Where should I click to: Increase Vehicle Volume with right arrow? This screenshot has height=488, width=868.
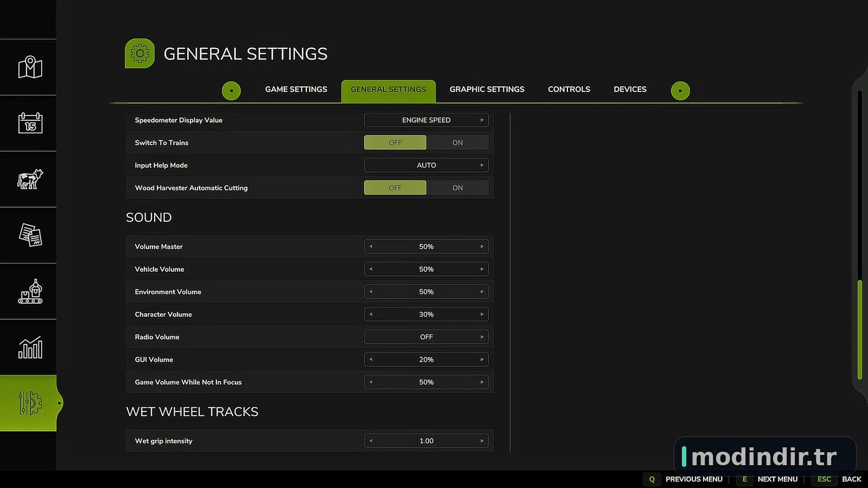coord(482,269)
